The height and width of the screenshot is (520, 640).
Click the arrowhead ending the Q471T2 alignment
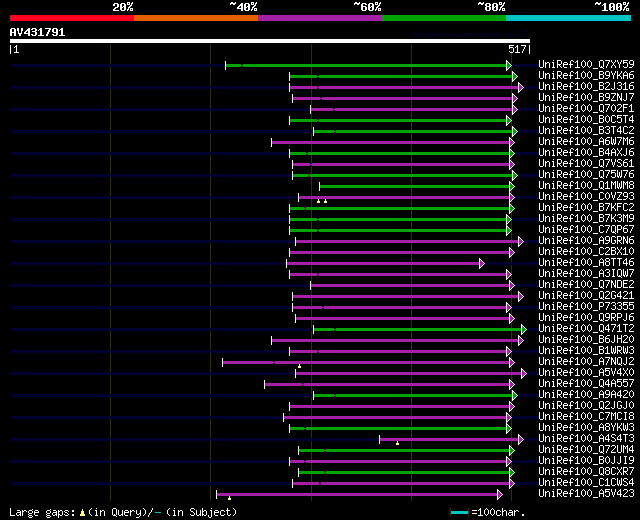point(524,329)
